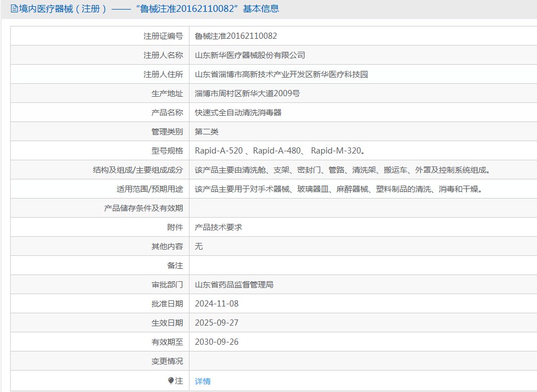
Task: Select expiry date 2030-09-26
Action: pyautogui.click(x=216, y=342)
